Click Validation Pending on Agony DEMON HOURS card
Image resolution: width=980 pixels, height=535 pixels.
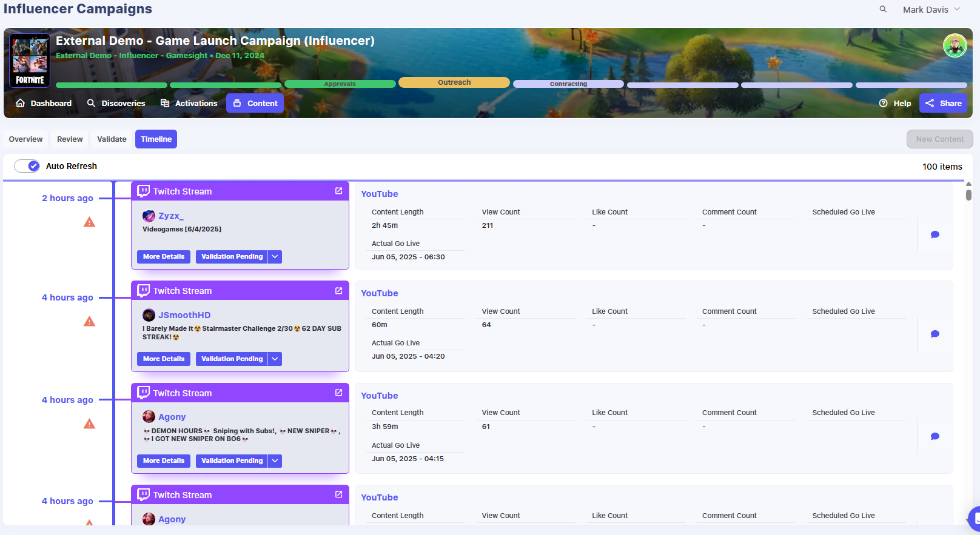tap(232, 460)
